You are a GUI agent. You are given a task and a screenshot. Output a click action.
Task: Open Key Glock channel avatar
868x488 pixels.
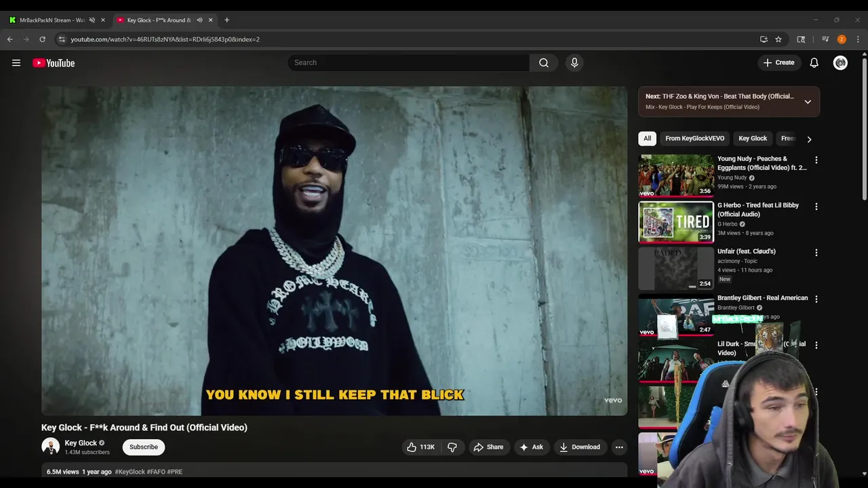click(50, 447)
